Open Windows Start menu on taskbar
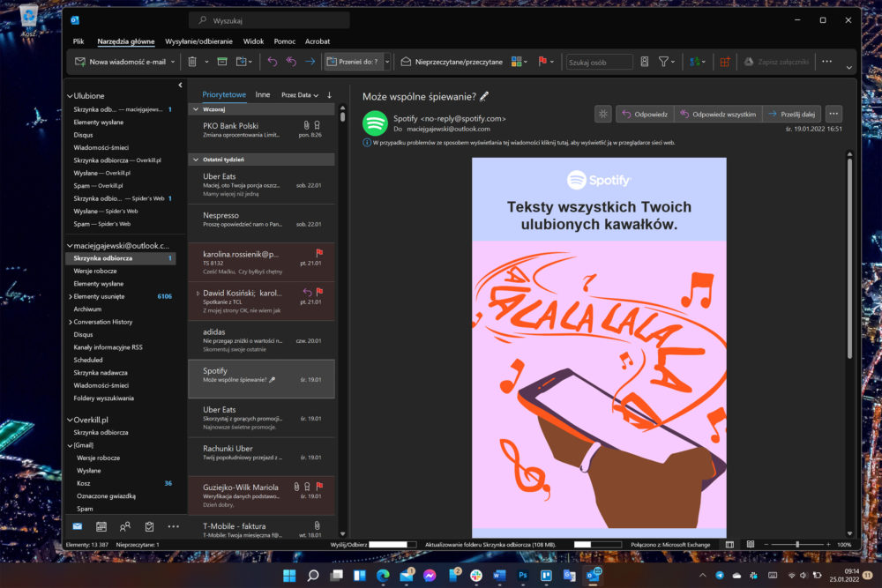 point(289,575)
